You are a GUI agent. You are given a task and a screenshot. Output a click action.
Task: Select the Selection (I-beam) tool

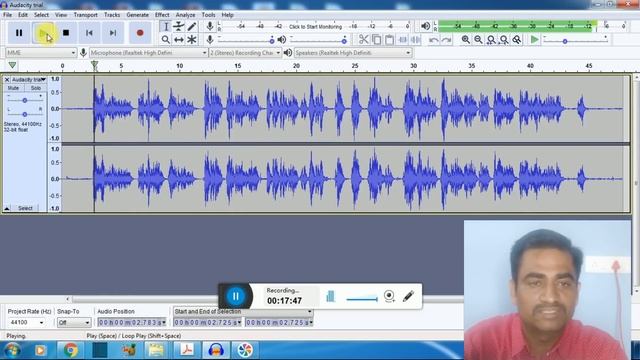[165, 27]
